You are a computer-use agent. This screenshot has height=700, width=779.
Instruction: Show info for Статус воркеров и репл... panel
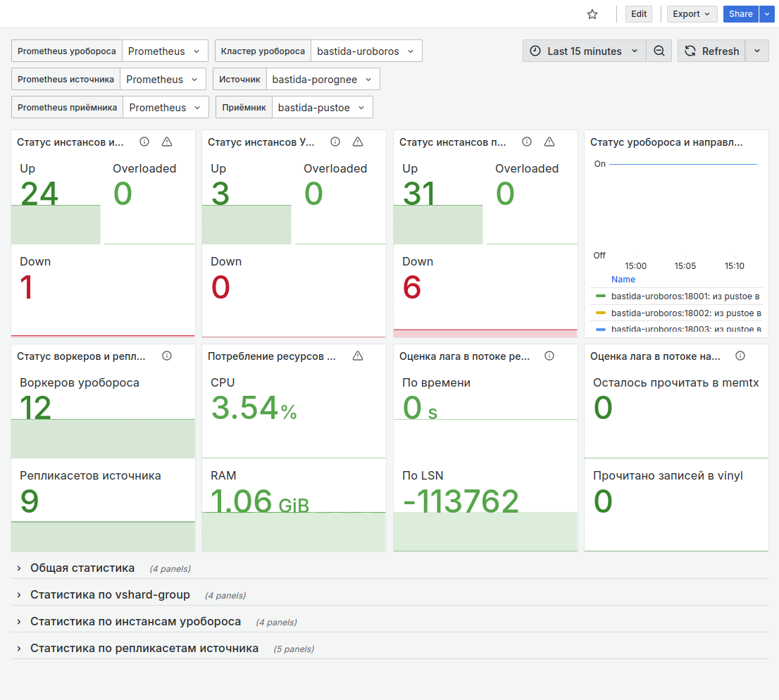pyautogui.click(x=167, y=356)
